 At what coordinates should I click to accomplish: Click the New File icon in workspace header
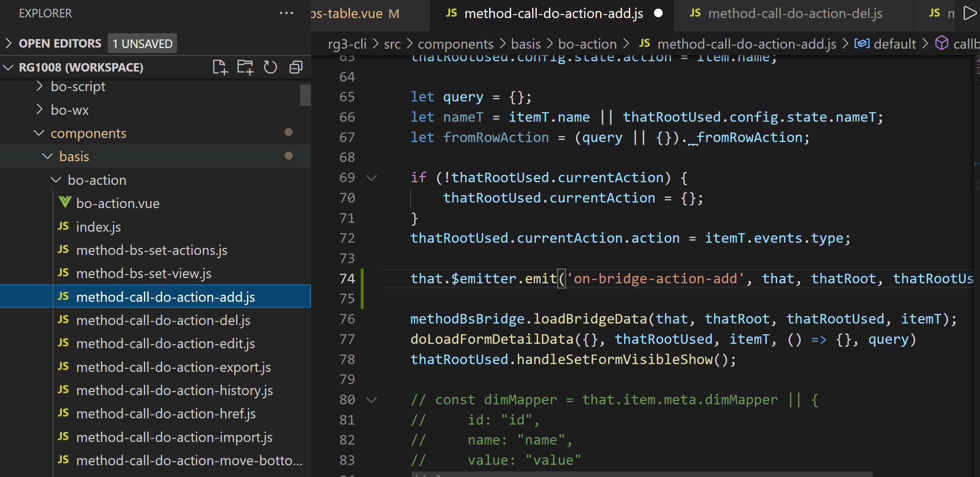[219, 68]
